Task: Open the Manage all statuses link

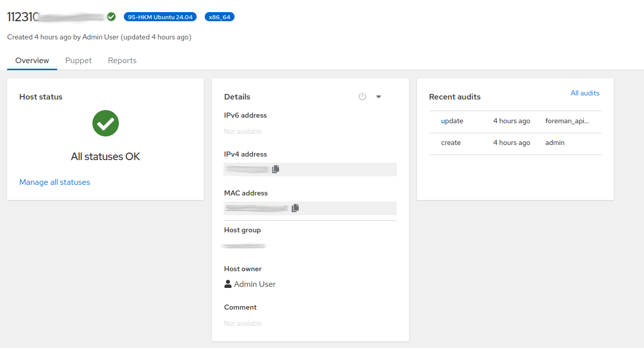Action: pos(55,182)
